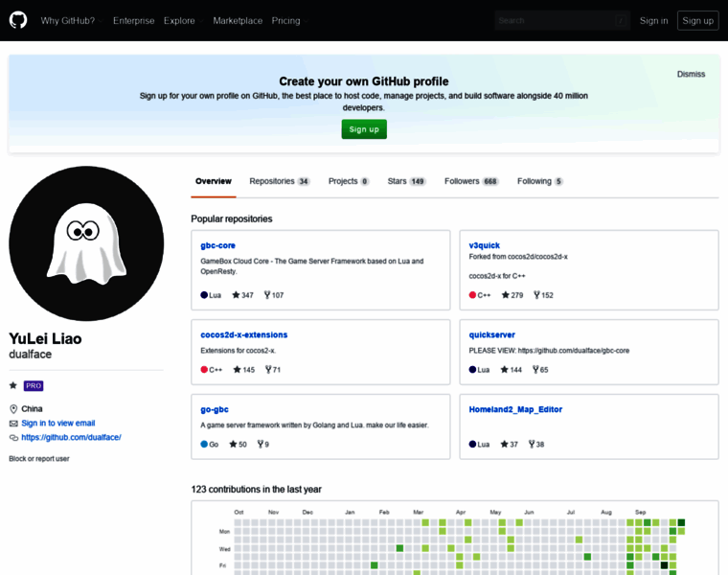Switch to the Repositories tab
The width and height of the screenshot is (728, 575).
(x=279, y=181)
